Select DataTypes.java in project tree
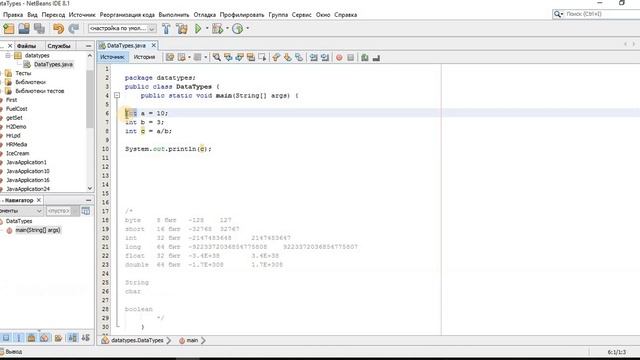 [x=53, y=64]
